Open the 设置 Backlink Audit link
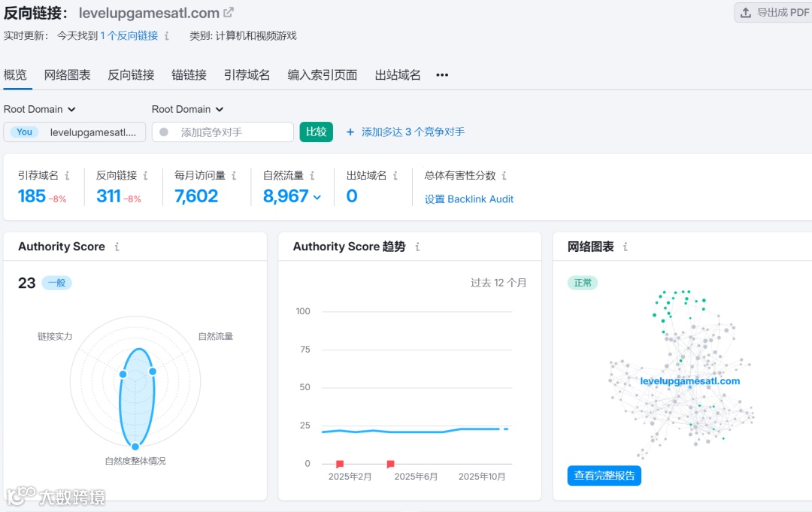This screenshot has width=812, height=512. point(469,198)
